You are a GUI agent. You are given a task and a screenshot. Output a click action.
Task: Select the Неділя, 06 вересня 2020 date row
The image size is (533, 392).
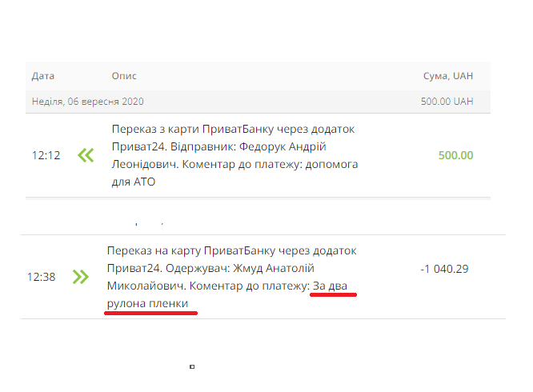(258, 102)
